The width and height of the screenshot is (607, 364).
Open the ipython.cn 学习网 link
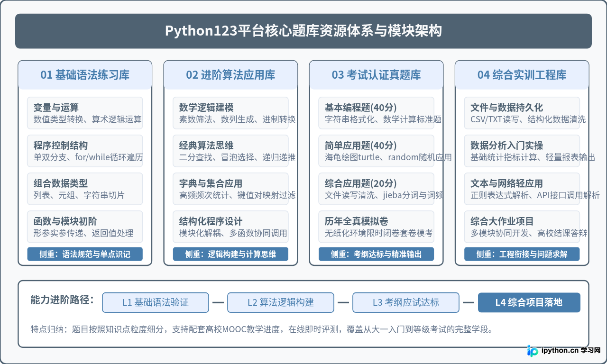(571, 351)
